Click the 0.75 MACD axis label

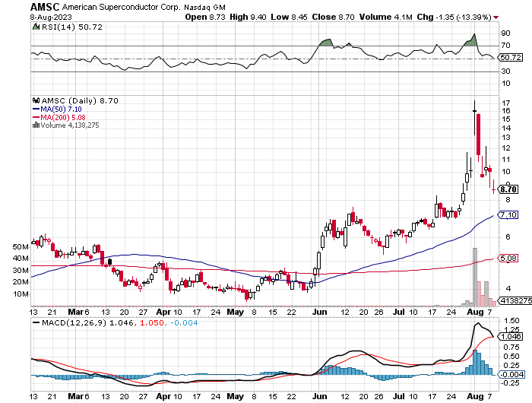[511, 347]
